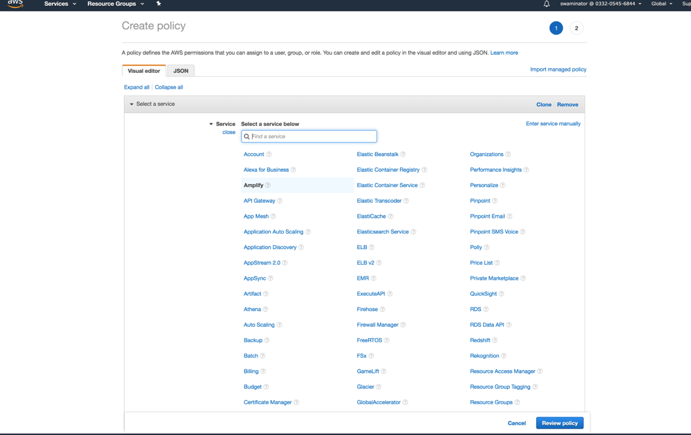Remove the policy statement block
The width and height of the screenshot is (691, 435).
click(568, 105)
